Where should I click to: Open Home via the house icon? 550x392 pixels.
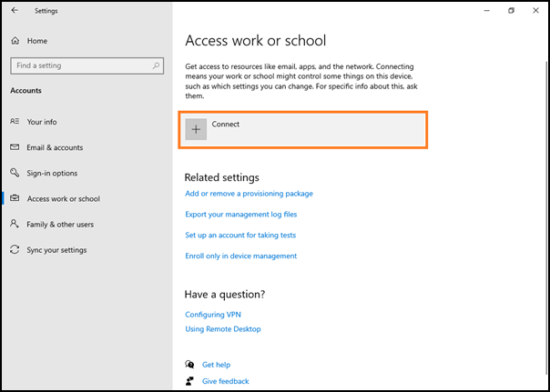(15, 41)
